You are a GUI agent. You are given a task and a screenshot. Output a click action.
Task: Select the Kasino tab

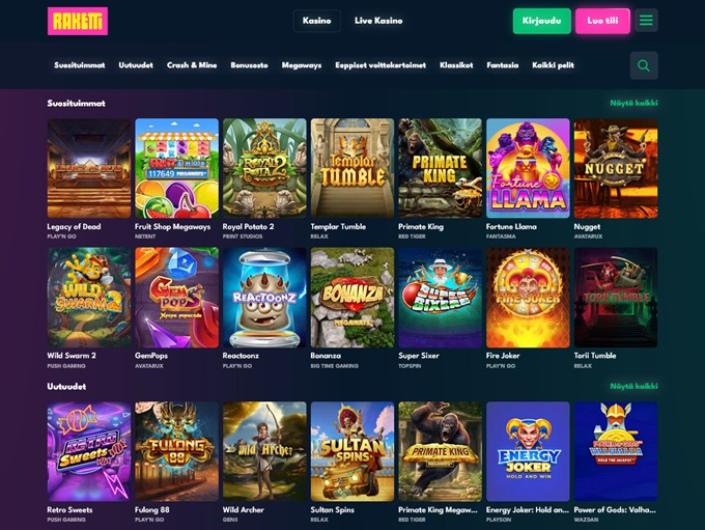pyautogui.click(x=317, y=21)
